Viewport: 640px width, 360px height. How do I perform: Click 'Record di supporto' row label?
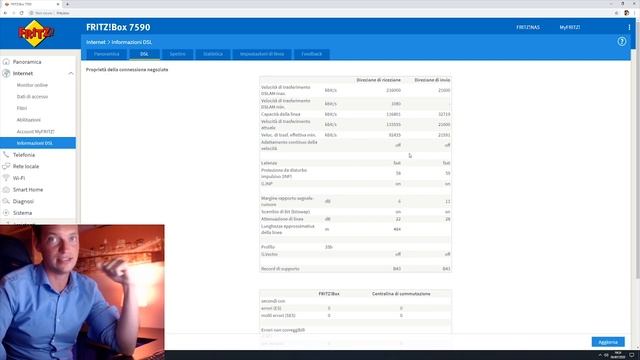280,269
